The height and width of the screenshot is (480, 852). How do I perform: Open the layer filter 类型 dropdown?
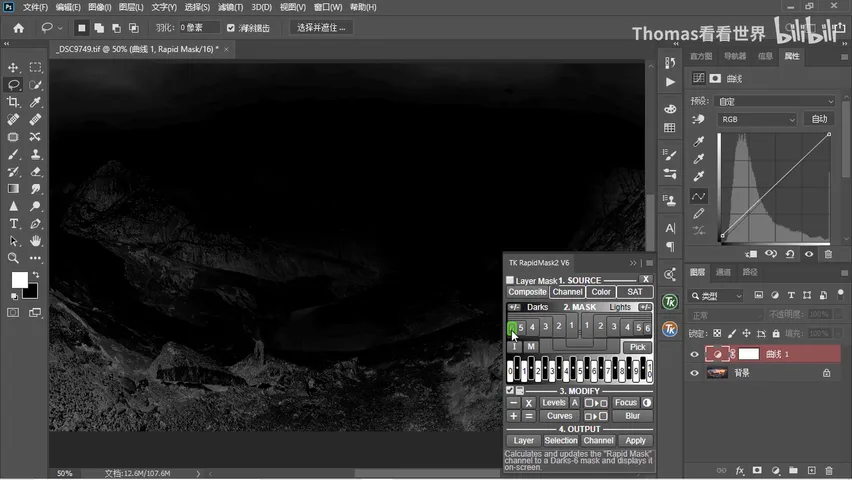coord(716,296)
